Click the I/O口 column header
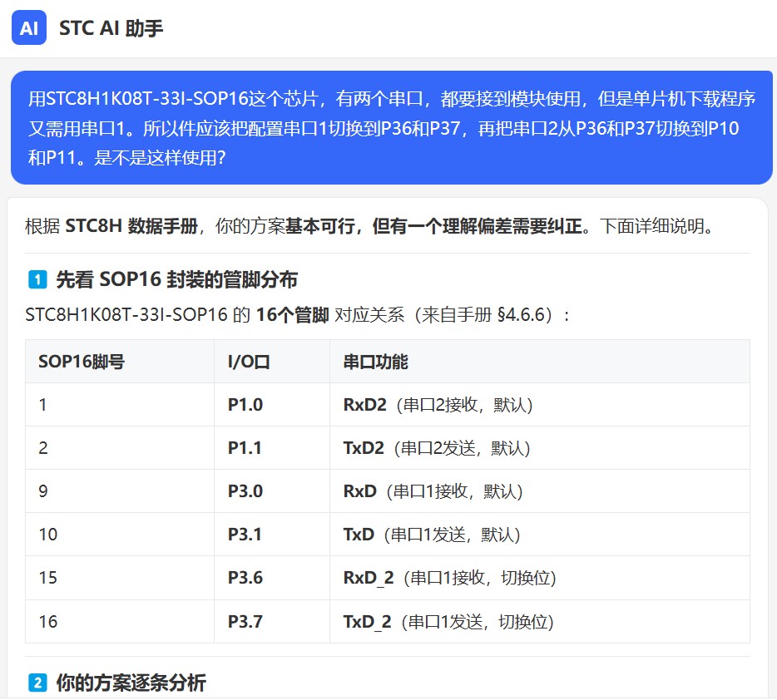 pos(271,362)
